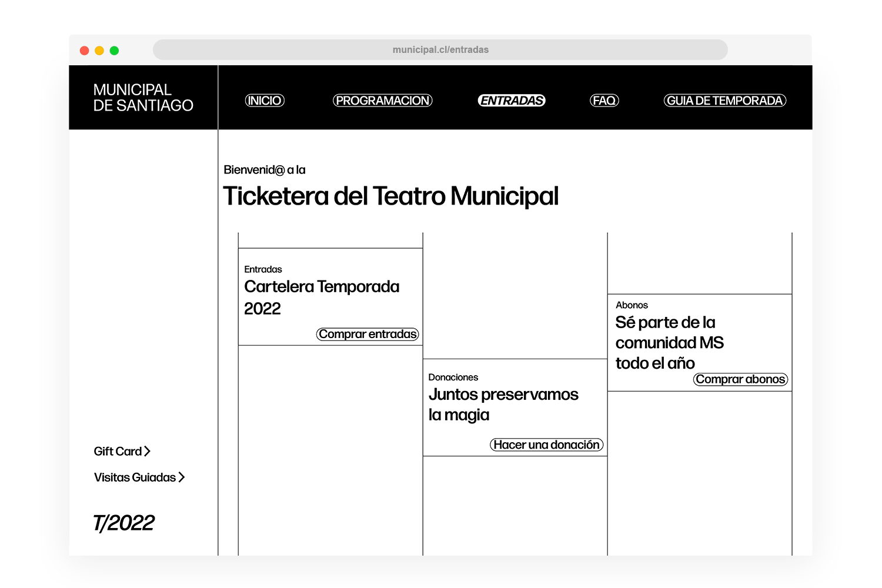Click the Bienvenid@ a la text

(x=265, y=170)
